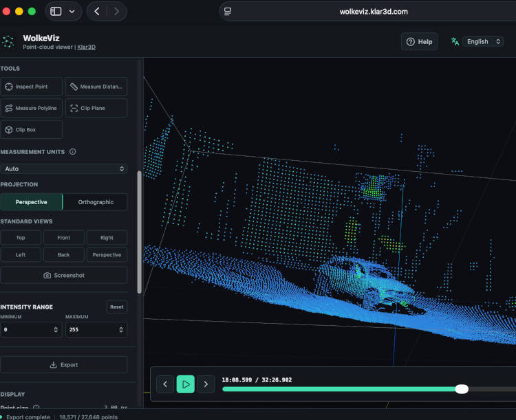This screenshot has width=516, height=420.
Task: Click the Export complete status text
Action: tap(28, 417)
